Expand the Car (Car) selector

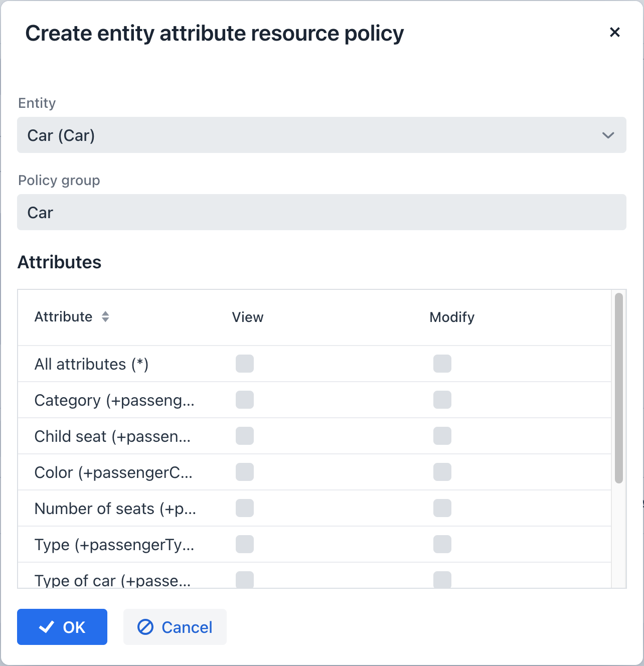321,135
